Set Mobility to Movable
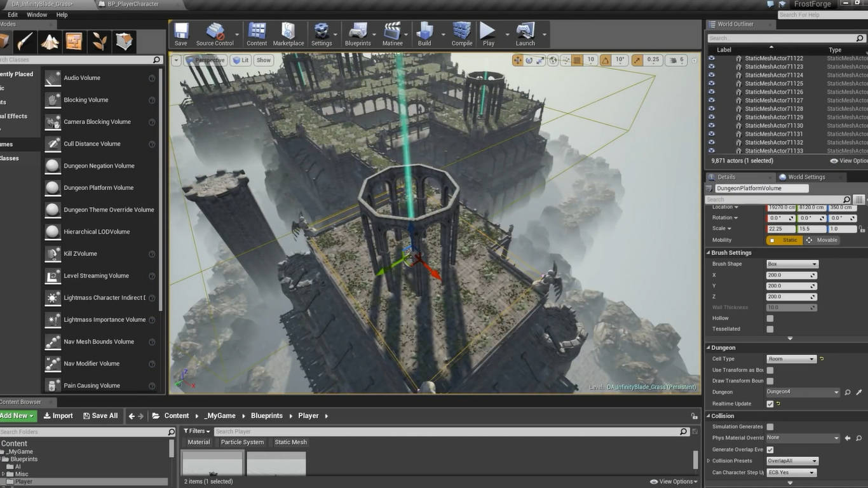This screenshot has width=868, height=488. [x=822, y=240]
